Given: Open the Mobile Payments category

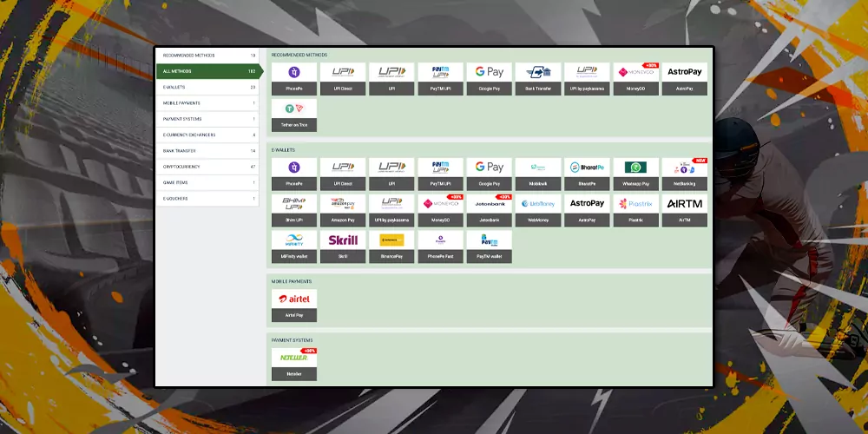Looking at the screenshot, I should [207, 103].
